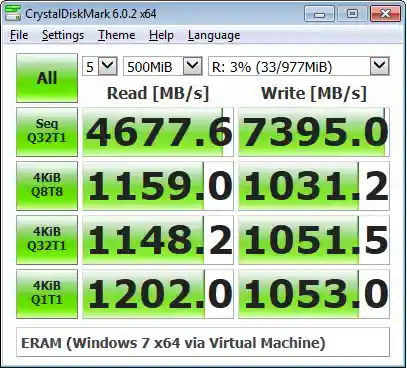Start the 4KiB Q8T8 test
The height and width of the screenshot is (368, 407).
(x=47, y=186)
